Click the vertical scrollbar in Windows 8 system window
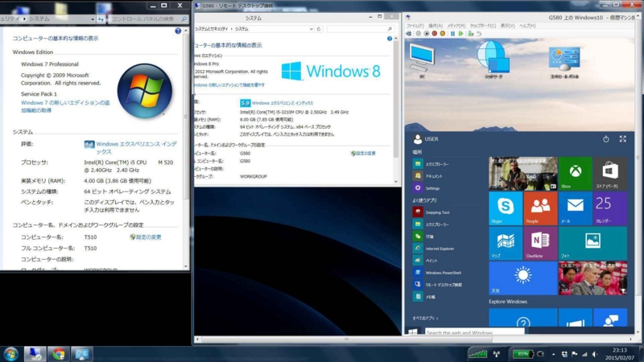644x362 pixels. 396,98
